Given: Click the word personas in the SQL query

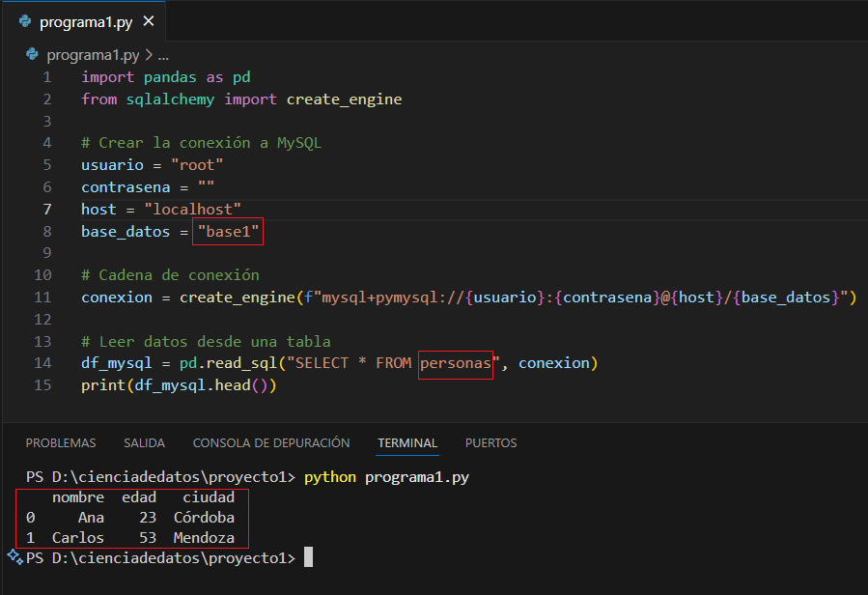Looking at the screenshot, I should 456,363.
